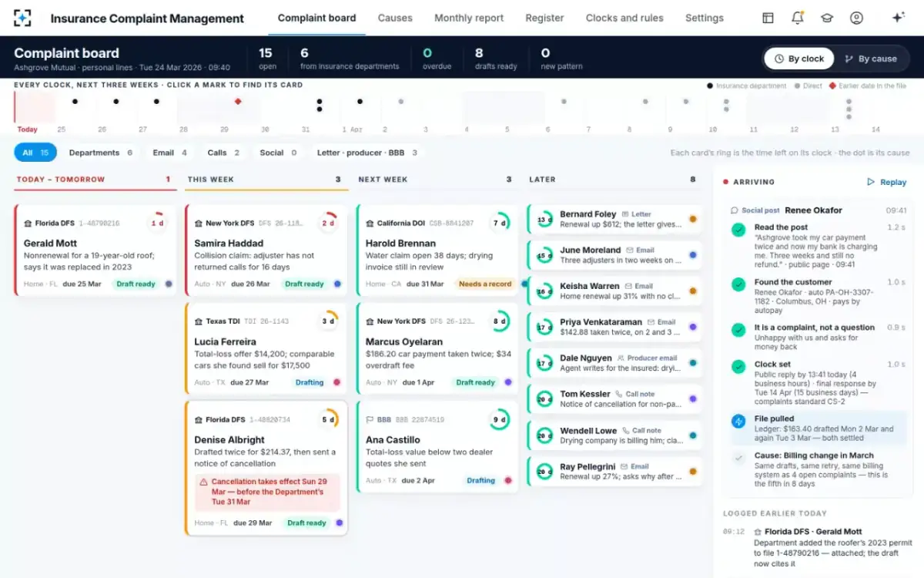Click Draft ready badge on Gerald Mott card
The width and height of the screenshot is (924, 578).
[136, 284]
